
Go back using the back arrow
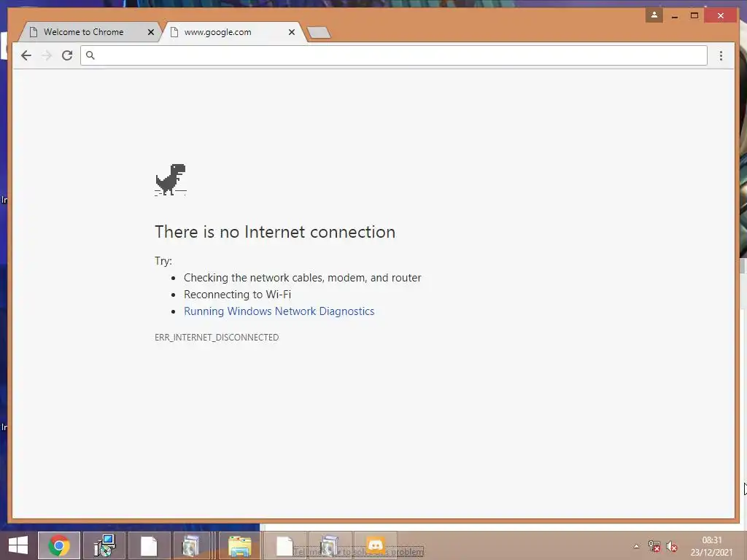[x=26, y=55]
